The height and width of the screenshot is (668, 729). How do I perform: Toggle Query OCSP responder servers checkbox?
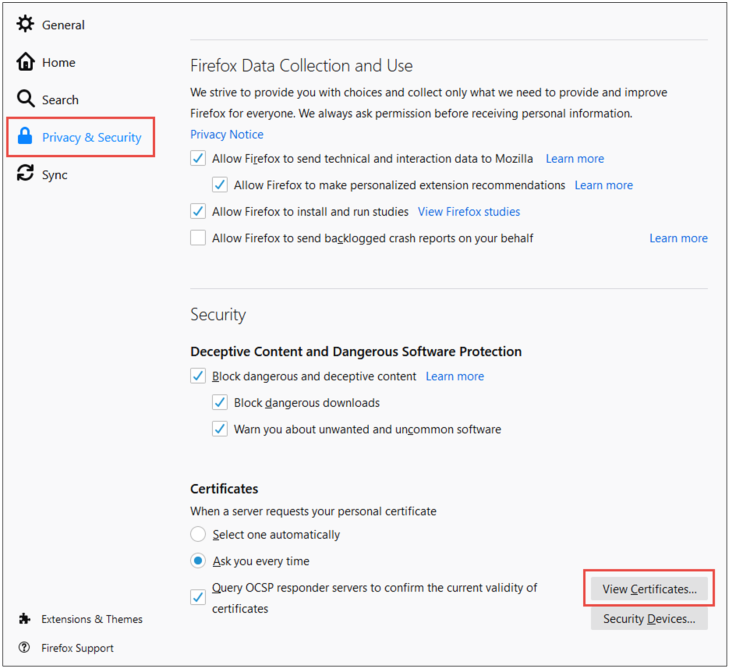pos(198,597)
